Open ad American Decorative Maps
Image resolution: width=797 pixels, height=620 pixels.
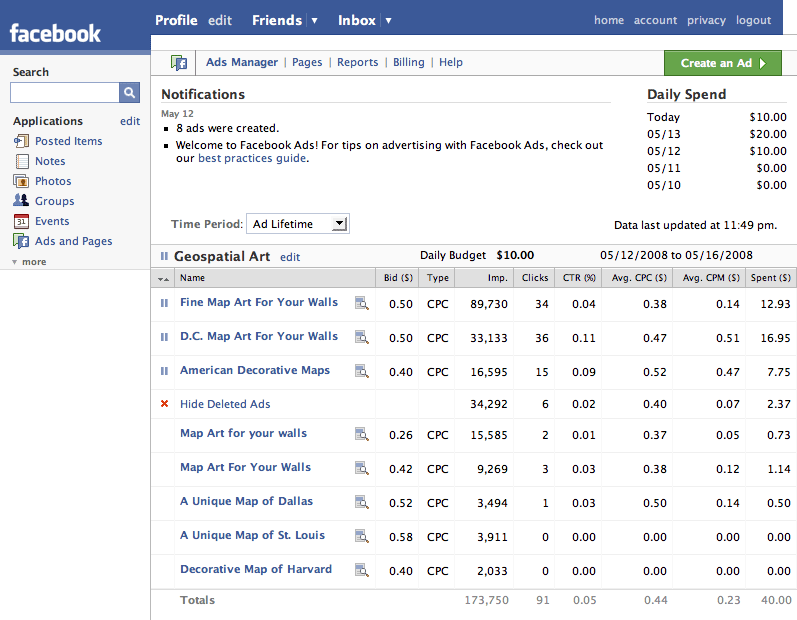click(x=255, y=370)
